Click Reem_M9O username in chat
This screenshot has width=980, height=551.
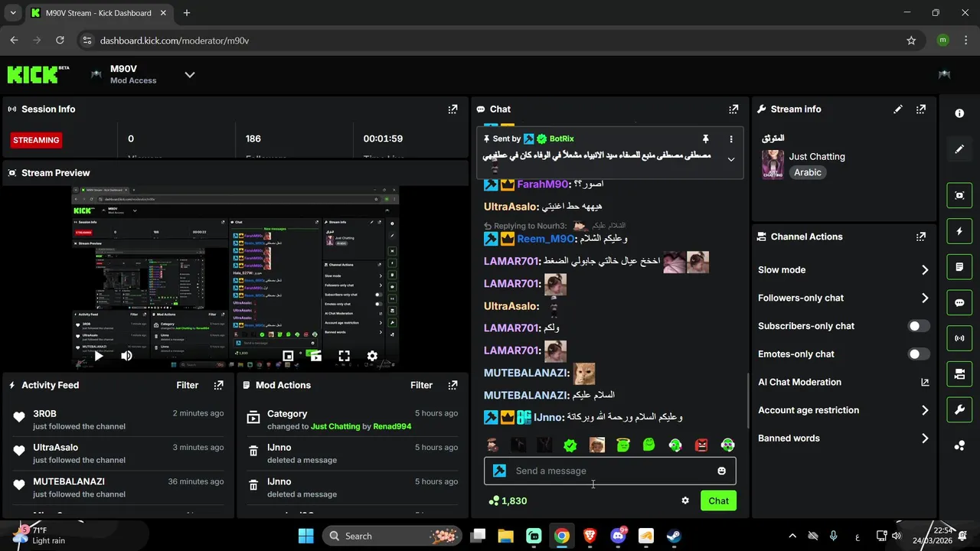pos(545,239)
